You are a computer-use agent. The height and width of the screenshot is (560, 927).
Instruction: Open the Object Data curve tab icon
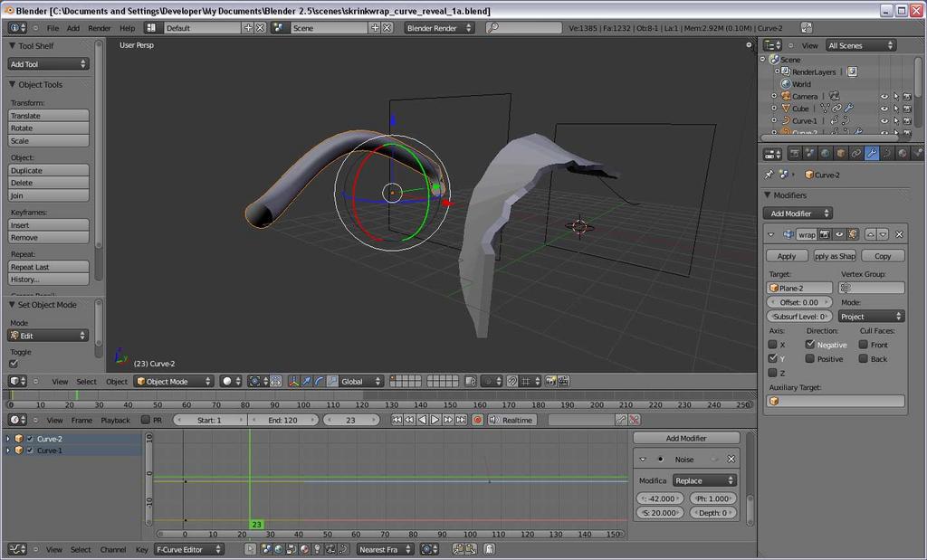(x=887, y=154)
